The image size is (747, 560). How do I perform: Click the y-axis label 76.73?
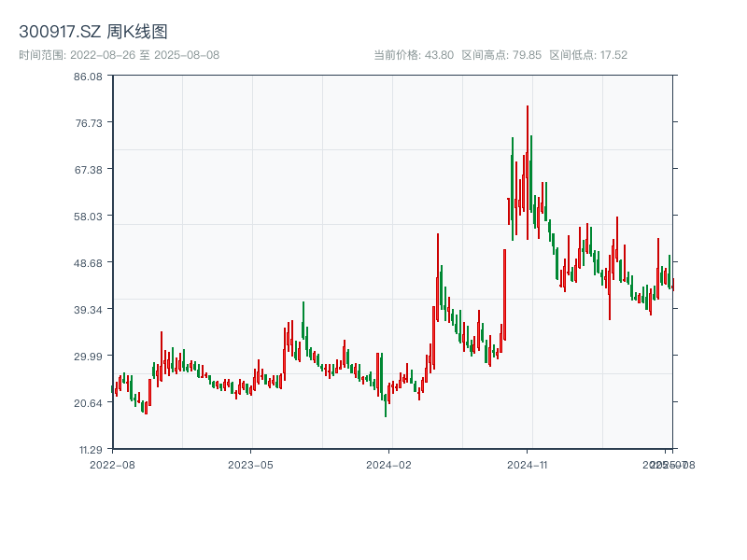point(89,123)
